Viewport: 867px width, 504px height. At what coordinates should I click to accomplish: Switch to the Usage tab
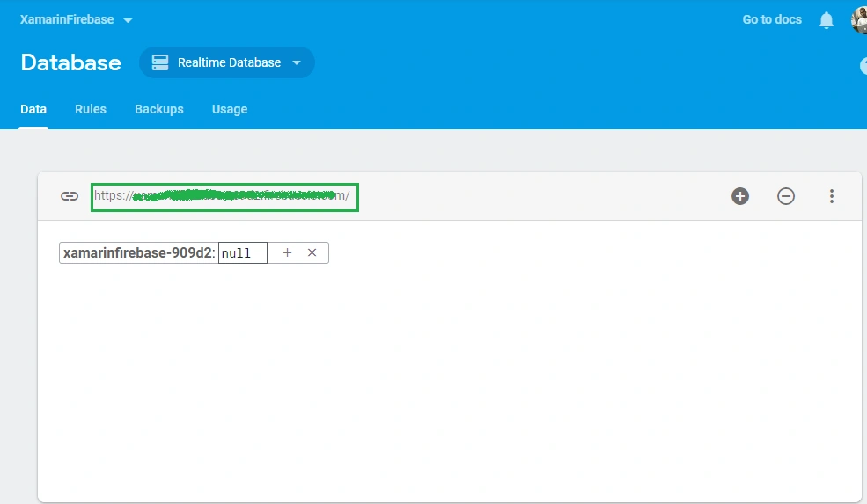(x=230, y=109)
